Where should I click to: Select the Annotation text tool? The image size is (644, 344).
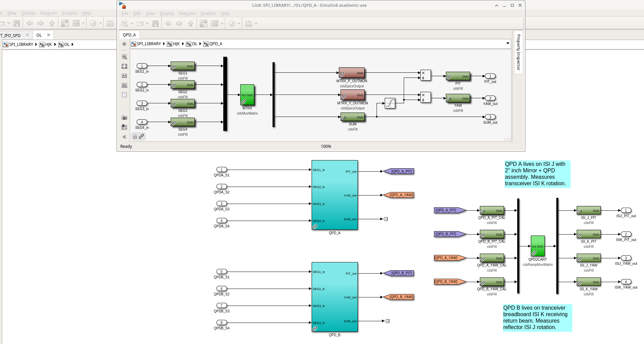click(124, 76)
